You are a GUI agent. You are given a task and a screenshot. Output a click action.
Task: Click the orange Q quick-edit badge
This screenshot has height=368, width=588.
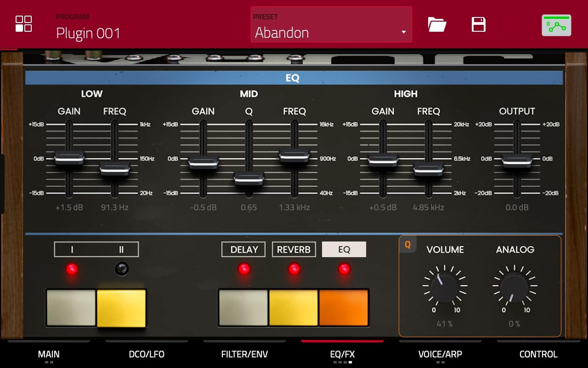point(407,246)
